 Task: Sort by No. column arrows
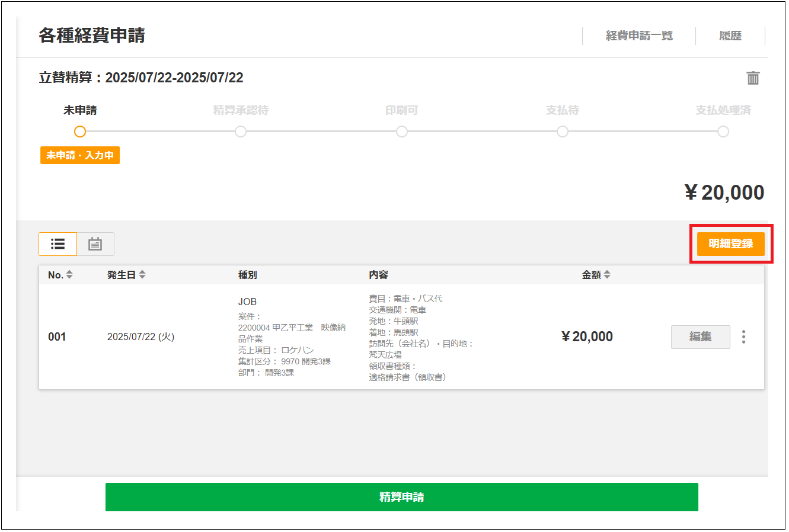(69, 275)
